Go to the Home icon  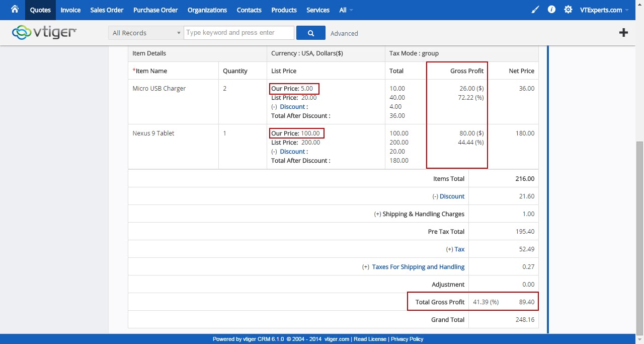pos(15,9)
